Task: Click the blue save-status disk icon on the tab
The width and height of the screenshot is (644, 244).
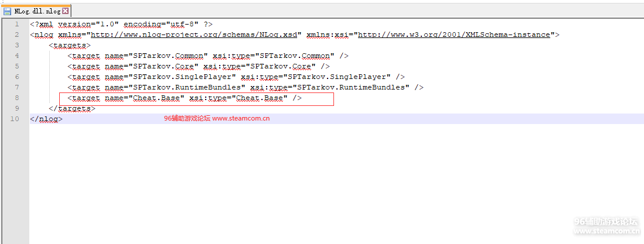Action: tap(8, 11)
